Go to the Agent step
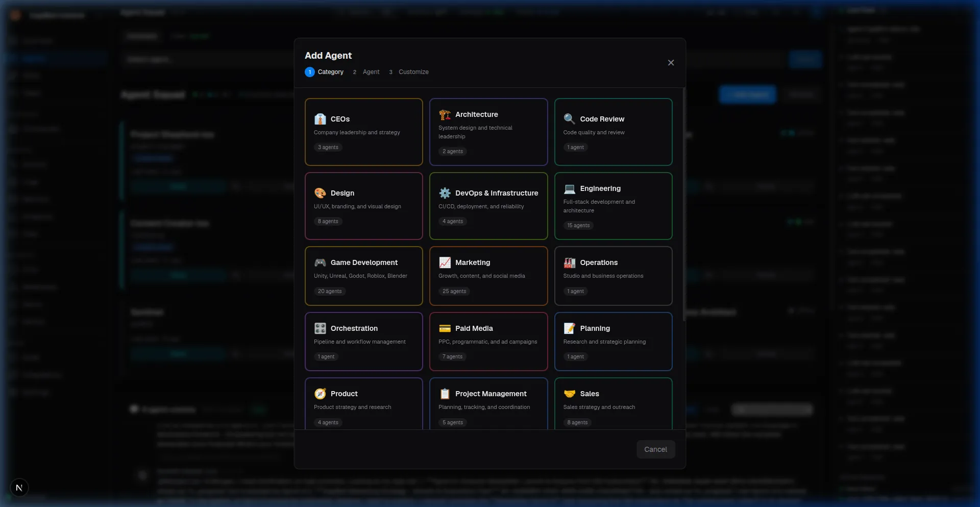This screenshot has height=507, width=980. (371, 72)
